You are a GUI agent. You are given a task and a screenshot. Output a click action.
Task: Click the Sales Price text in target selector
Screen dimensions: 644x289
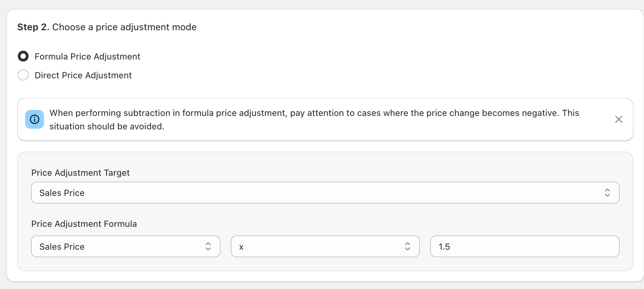point(62,193)
